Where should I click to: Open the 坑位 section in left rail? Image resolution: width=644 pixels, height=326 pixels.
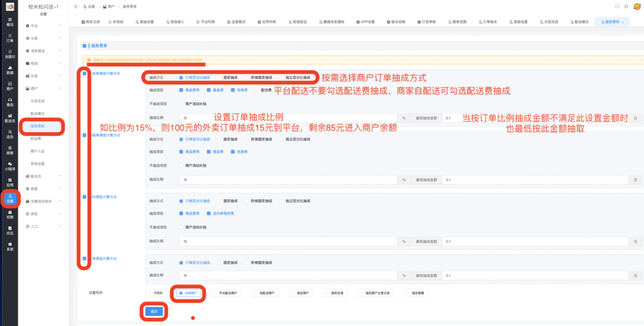(x=10, y=230)
